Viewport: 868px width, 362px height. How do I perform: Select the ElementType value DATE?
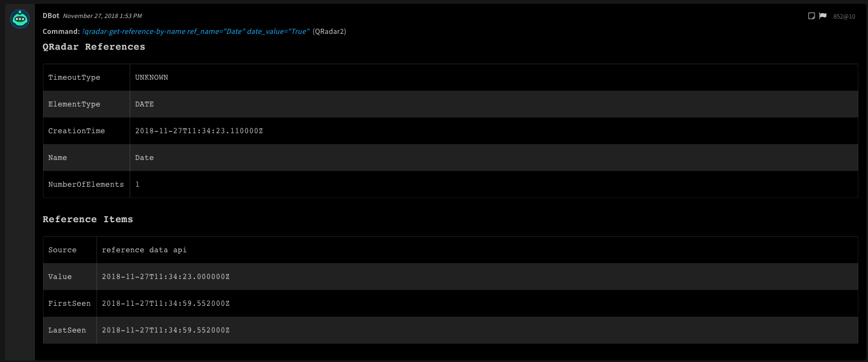(x=145, y=104)
